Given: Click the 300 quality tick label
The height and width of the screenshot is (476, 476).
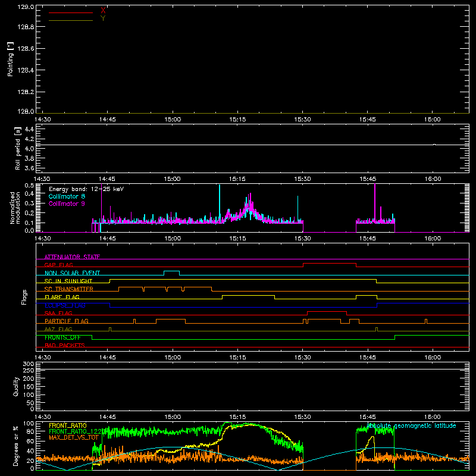Looking at the screenshot, I should click(x=28, y=364).
